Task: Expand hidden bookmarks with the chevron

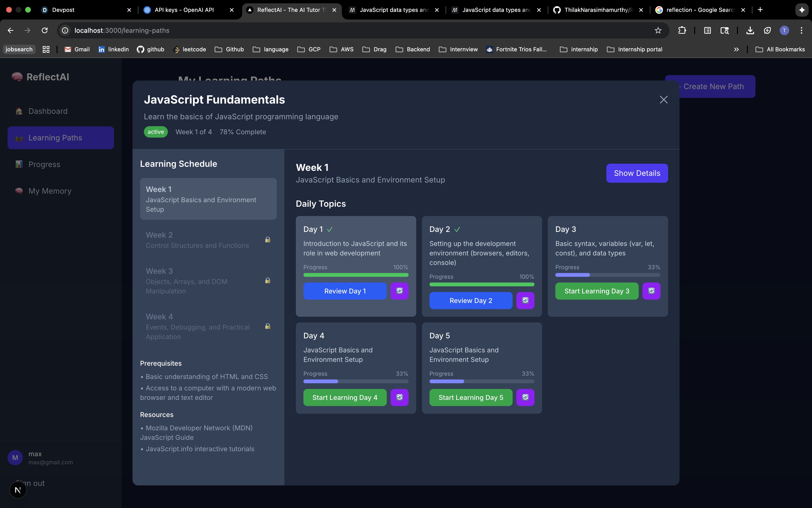Action: pyautogui.click(x=736, y=49)
